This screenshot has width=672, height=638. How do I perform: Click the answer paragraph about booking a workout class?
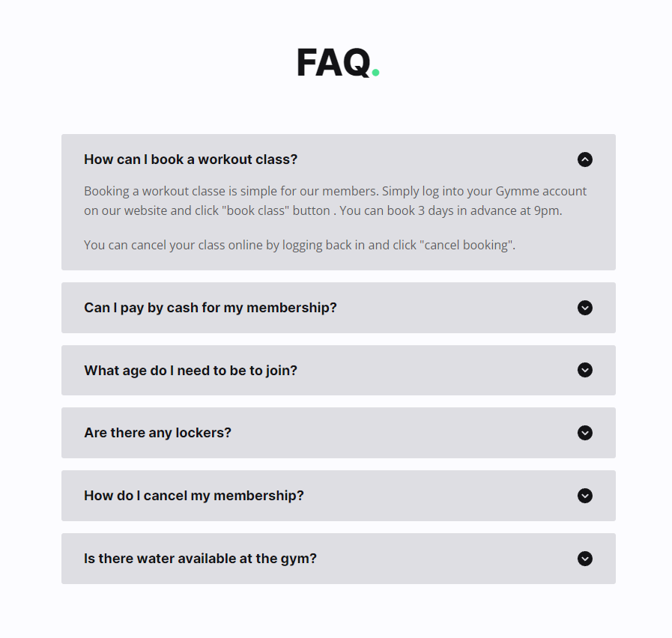(335, 201)
